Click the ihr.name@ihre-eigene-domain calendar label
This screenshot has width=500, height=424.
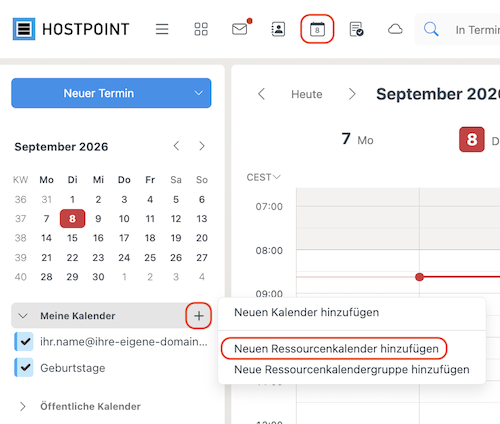point(124,342)
